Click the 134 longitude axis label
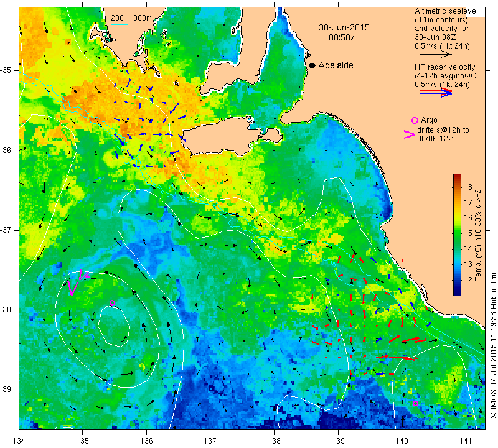Screen dimensions: 498x448 point(19,441)
